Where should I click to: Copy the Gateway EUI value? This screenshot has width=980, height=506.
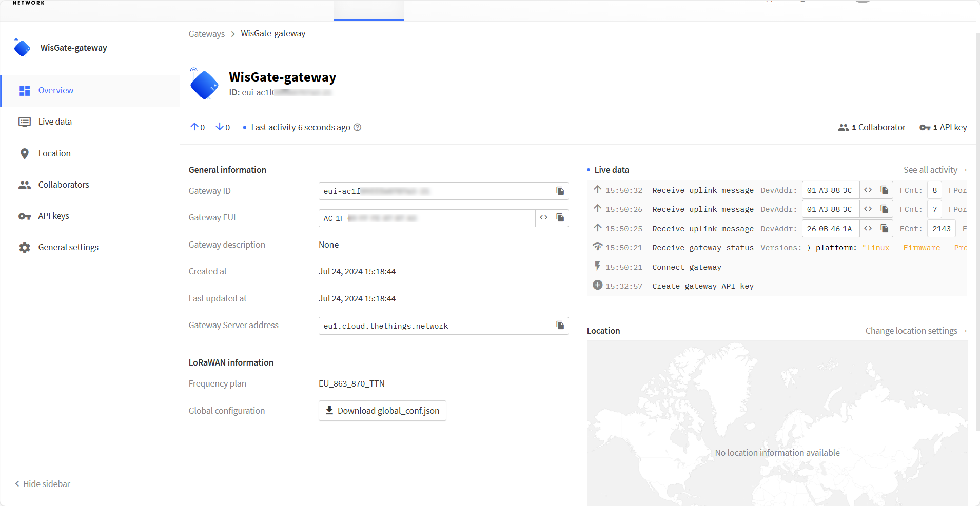pyautogui.click(x=560, y=218)
